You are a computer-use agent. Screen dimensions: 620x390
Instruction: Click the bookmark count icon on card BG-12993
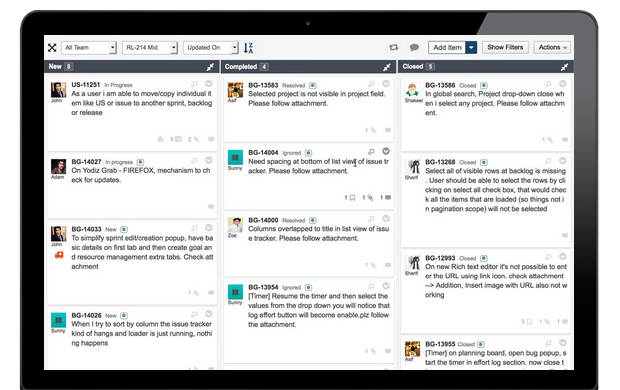point(529,322)
